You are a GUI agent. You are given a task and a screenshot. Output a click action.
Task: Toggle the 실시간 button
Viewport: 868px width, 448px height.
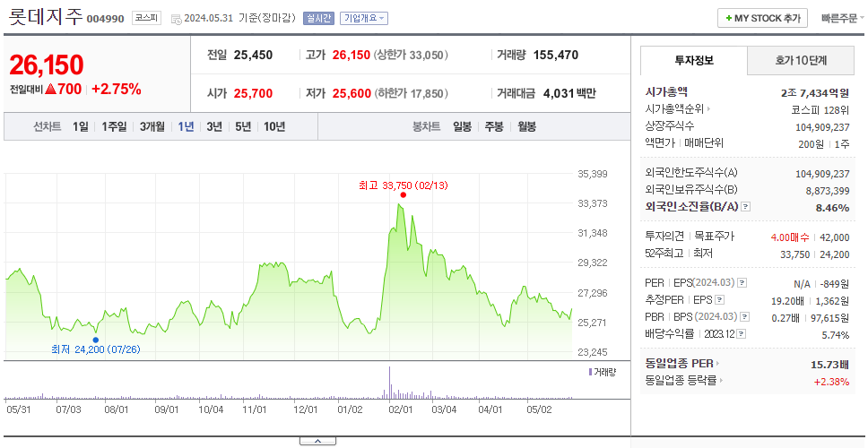click(318, 18)
